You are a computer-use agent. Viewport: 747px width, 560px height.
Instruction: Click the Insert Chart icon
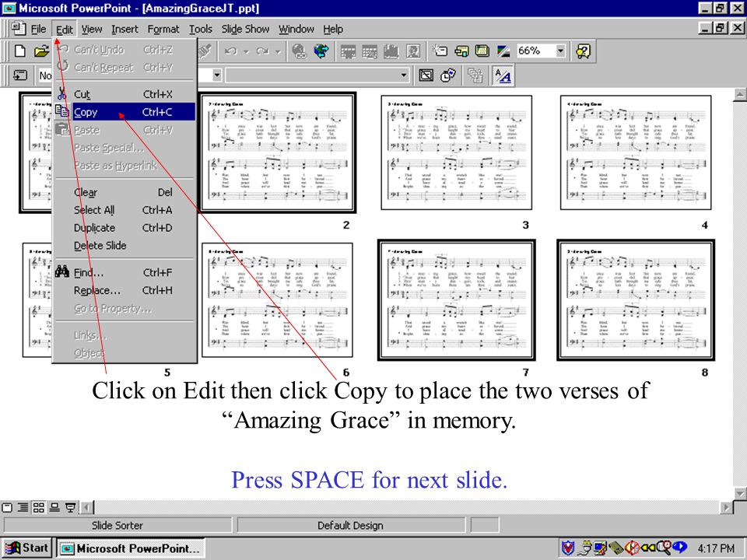point(391,51)
